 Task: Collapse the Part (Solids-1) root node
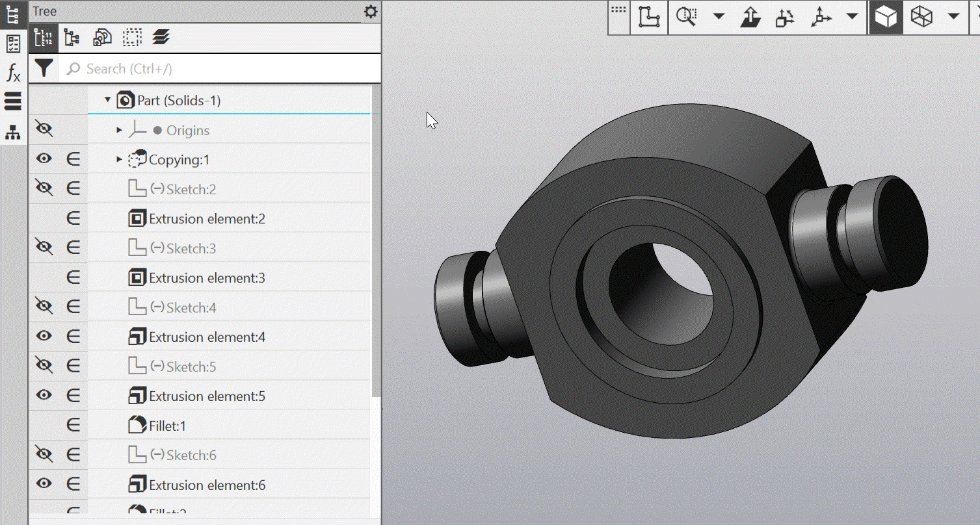point(108,100)
